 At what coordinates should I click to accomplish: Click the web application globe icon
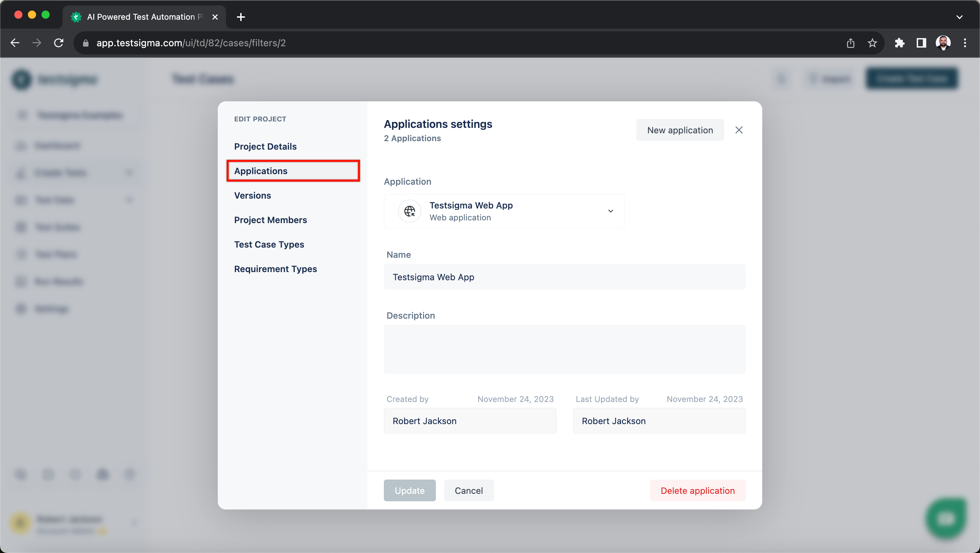410,211
